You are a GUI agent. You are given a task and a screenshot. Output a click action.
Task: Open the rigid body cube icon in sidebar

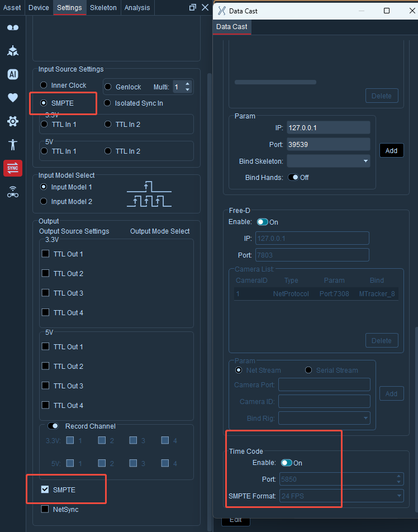click(13, 51)
